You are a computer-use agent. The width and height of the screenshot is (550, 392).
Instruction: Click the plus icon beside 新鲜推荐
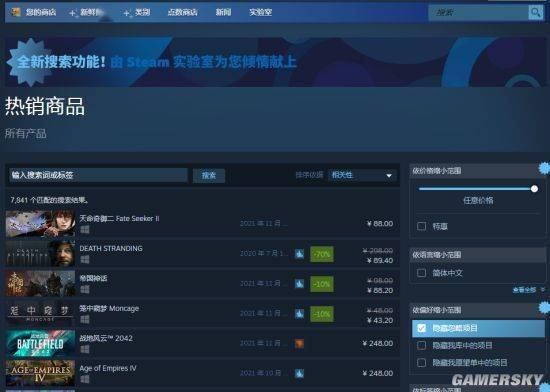(x=72, y=13)
